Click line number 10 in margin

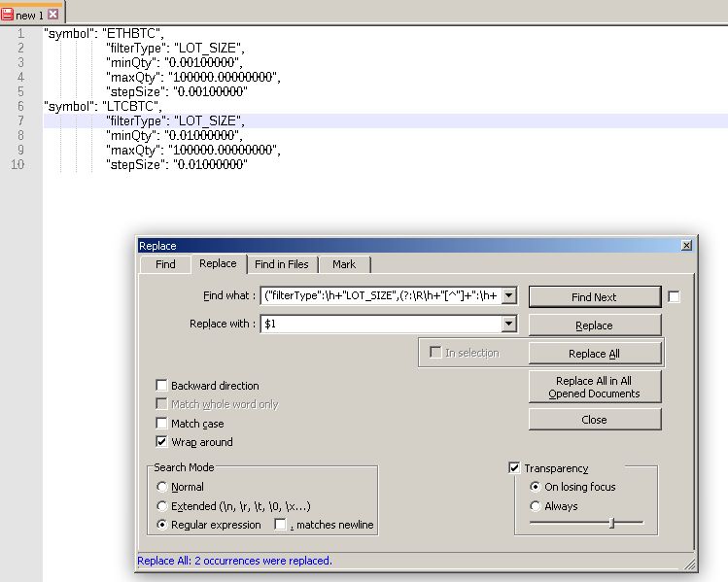point(17,164)
